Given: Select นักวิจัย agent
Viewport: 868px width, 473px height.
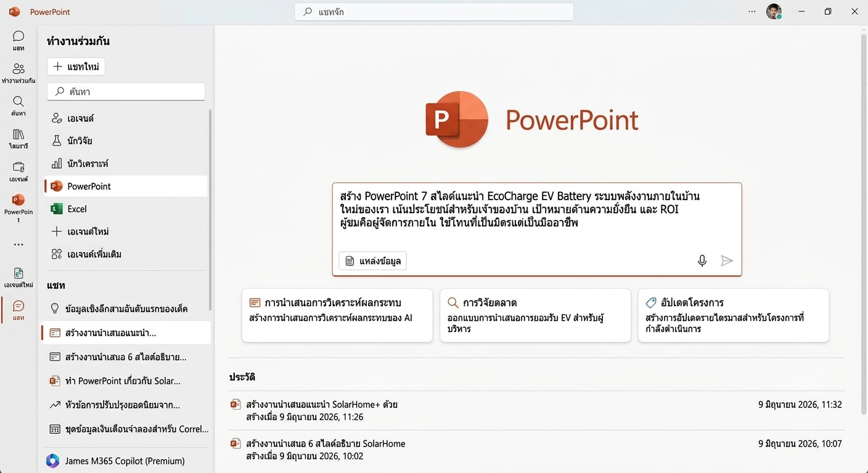Looking at the screenshot, I should [x=126, y=140].
